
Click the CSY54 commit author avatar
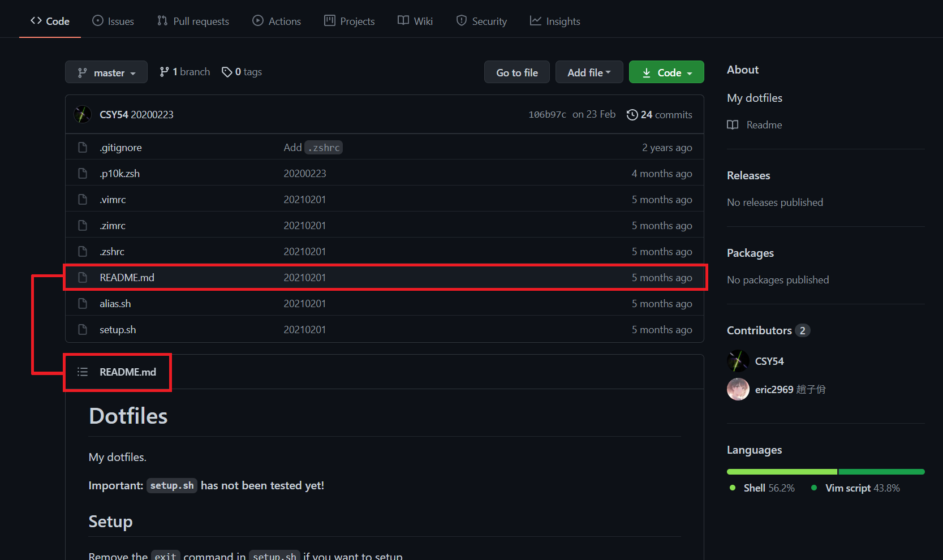tap(83, 115)
